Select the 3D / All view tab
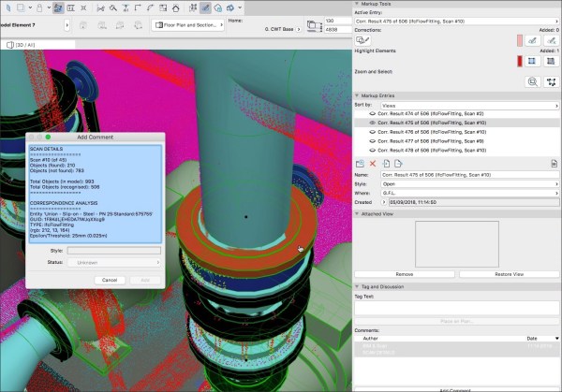 click(x=25, y=44)
